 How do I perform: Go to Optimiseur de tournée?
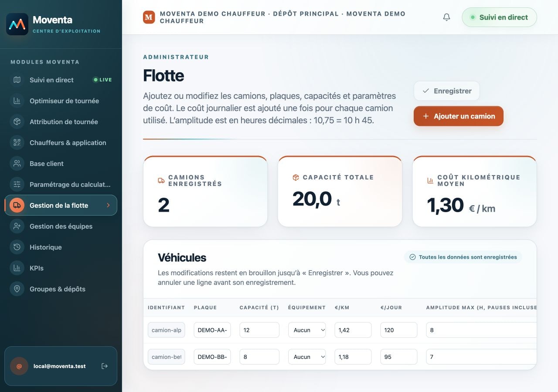[x=61, y=101]
